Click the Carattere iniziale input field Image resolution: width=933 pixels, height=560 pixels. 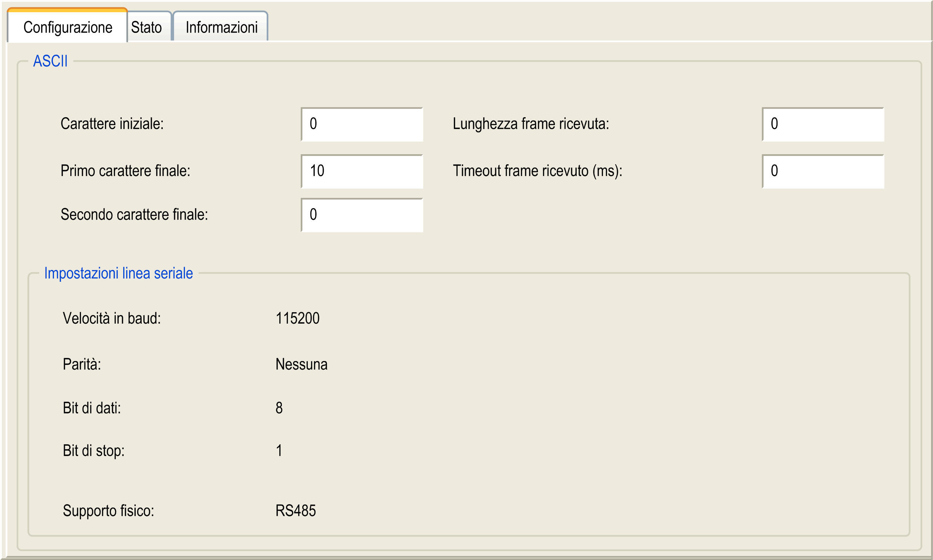[x=361, y=124]
